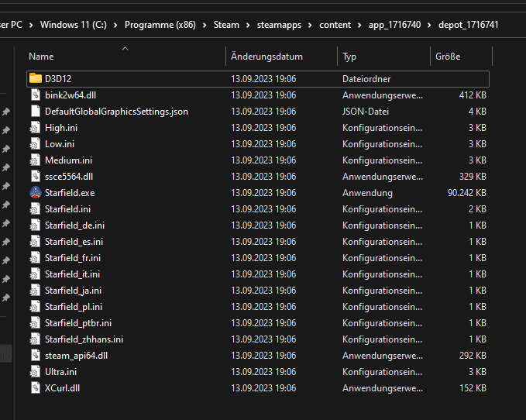The height and width of the screenshot is (420, 526).
Task: Select the DefaultGlobalGraphicsSettings.json file name
Action: click(x=116, y=112)
